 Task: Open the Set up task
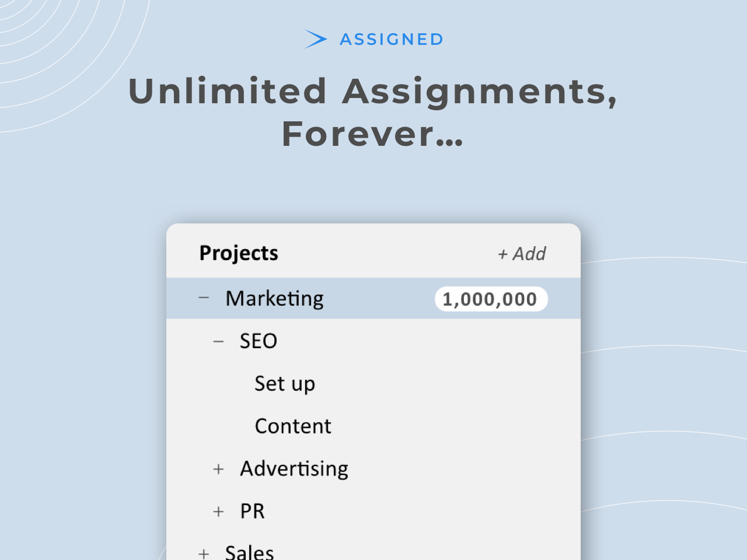285,384
